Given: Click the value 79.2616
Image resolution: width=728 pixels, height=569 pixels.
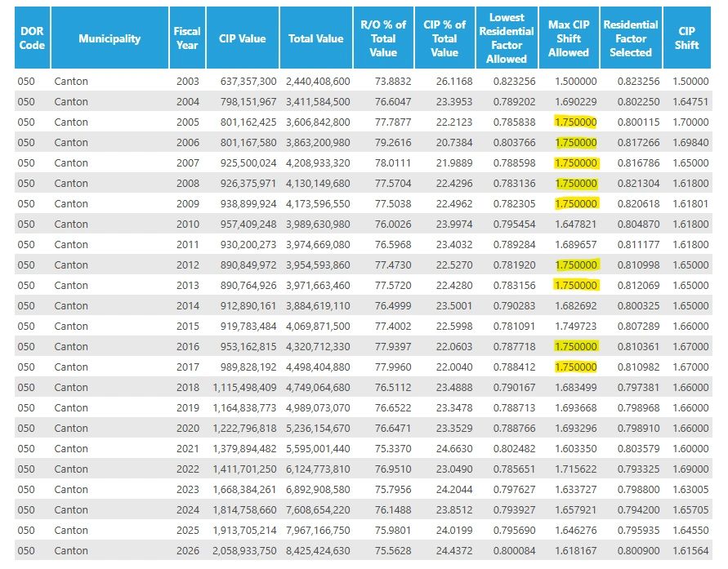Looking at the screenshot, I should point(393,142).
